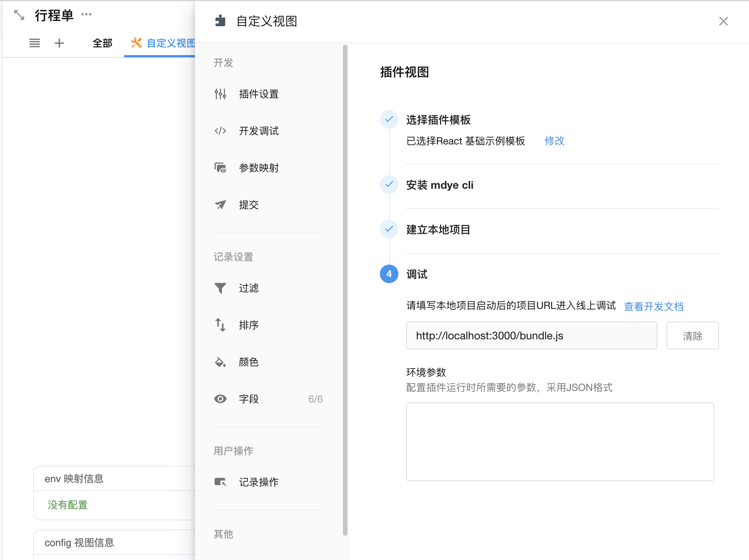Click the plugin settings sliders icon

point(220,94)
